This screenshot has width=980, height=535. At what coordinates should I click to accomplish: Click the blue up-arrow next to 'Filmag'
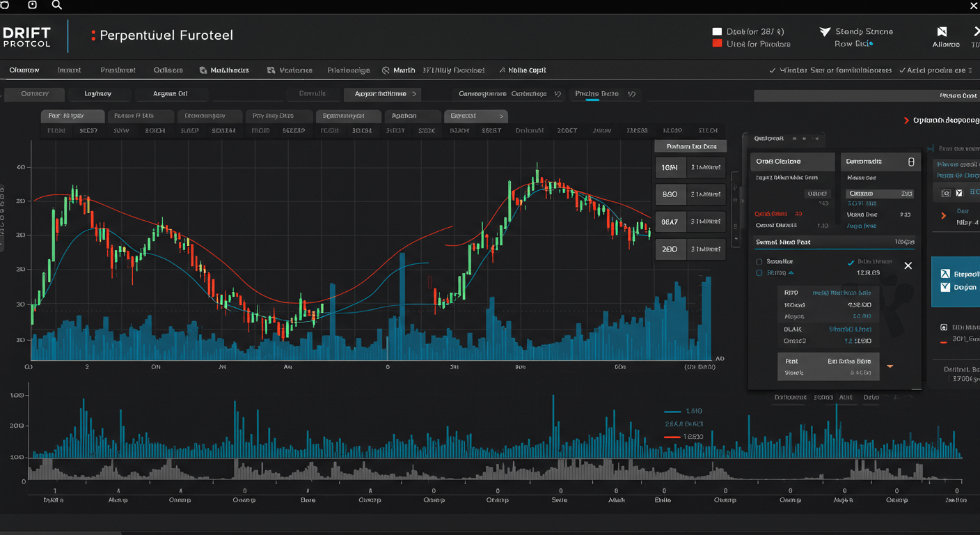pos(791,273)
